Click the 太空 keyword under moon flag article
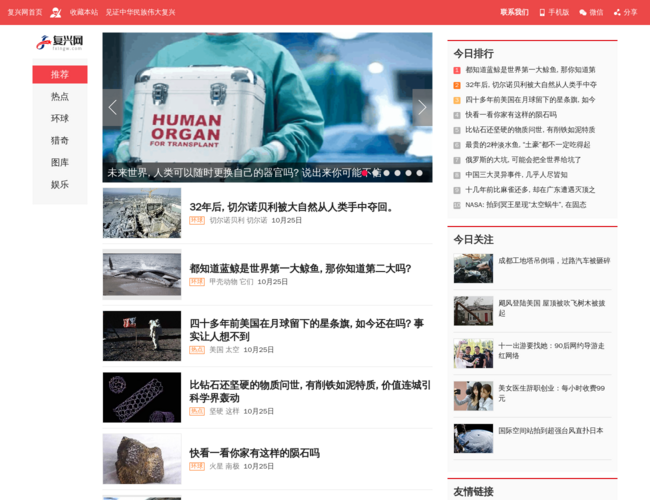 pos(232,350)
